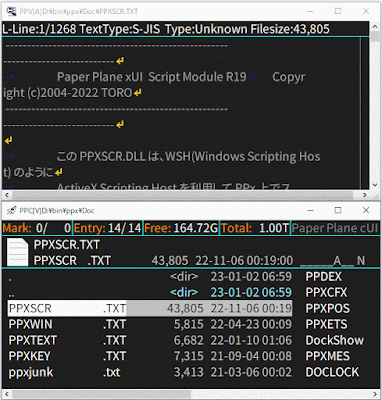Click the Entry: 14/14 status field
The height and width of the screenshot is (400, 382).
pyautogui.click(x=107, y=228)
